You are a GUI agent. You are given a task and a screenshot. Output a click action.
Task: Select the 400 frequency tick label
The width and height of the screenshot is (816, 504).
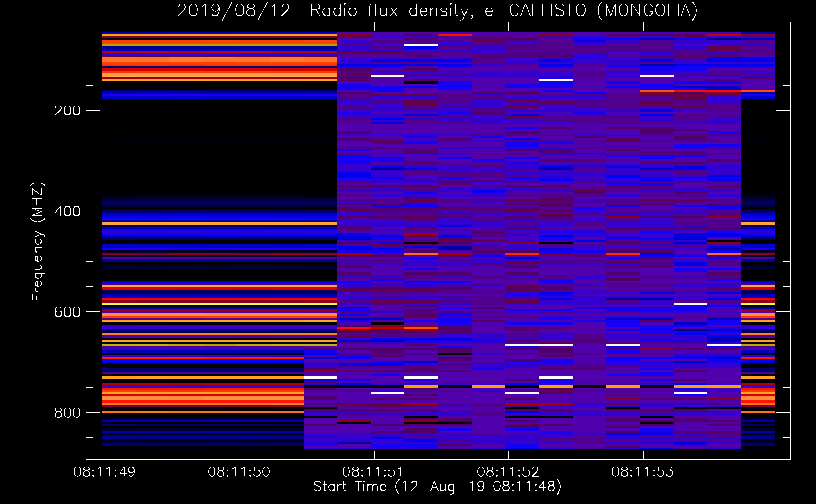pos(68,212)
